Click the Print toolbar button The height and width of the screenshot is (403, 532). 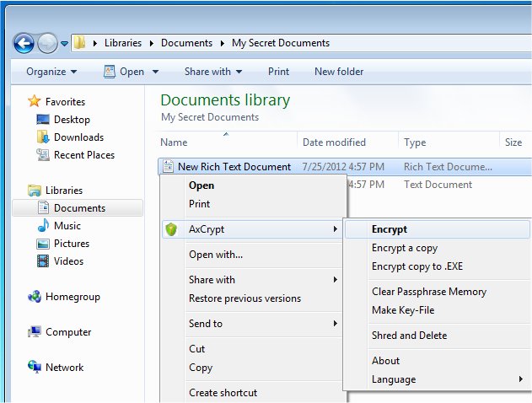[x=278, y=72]
